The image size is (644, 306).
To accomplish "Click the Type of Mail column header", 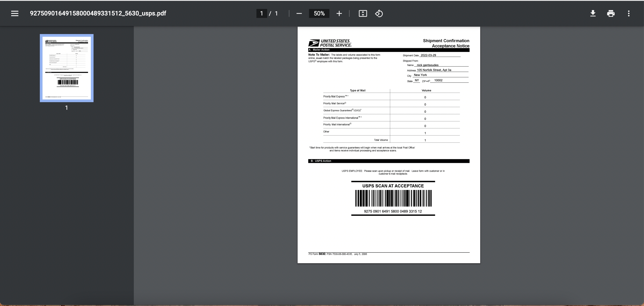I will pyautogui.click(x=358, y=91).
